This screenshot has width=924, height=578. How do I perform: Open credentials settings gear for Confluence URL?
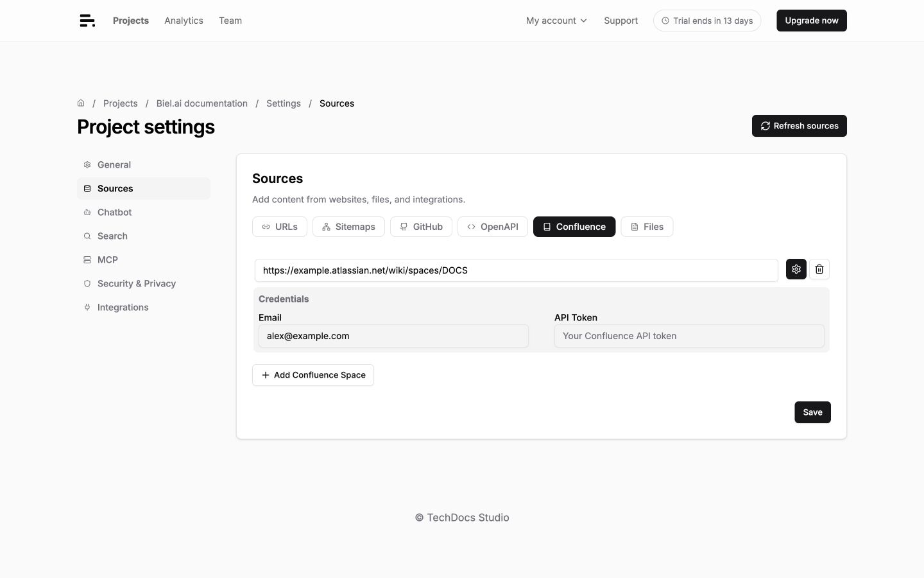[796, 269]
